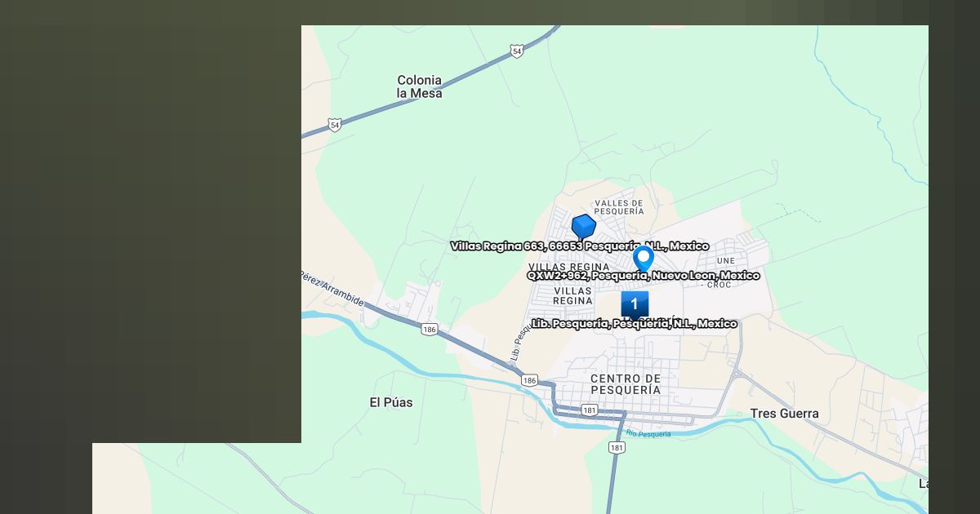Click the blue cube map marker

pyautogui.click(x=583, y=227)
